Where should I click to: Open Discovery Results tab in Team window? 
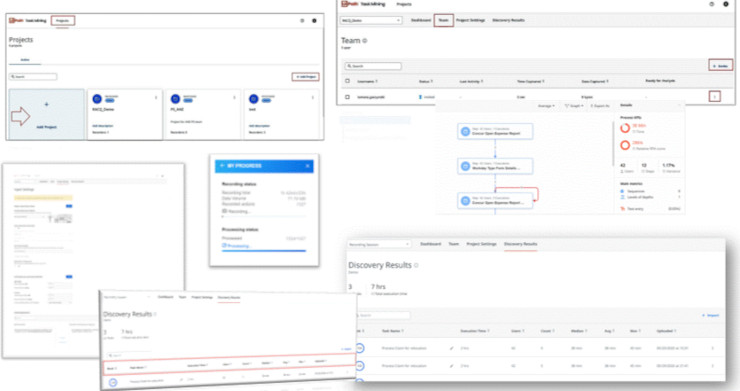point(508,20)
